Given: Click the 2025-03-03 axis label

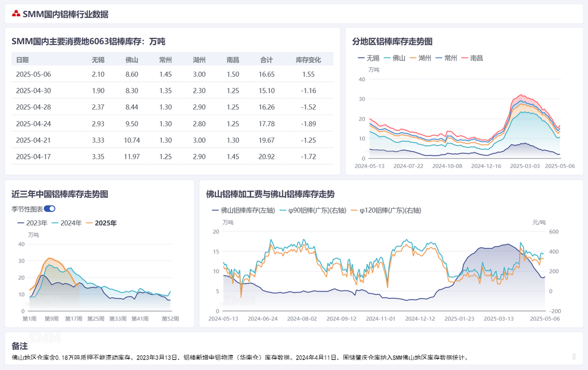Looking at the screenshot, I should [x=525, y=166].
